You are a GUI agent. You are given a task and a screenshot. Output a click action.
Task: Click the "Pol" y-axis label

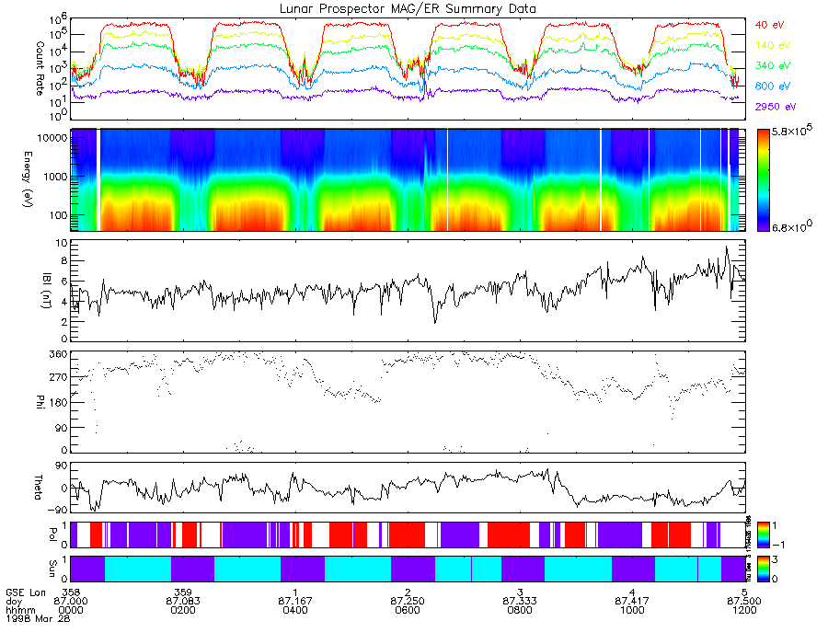[x=52, y=535]
